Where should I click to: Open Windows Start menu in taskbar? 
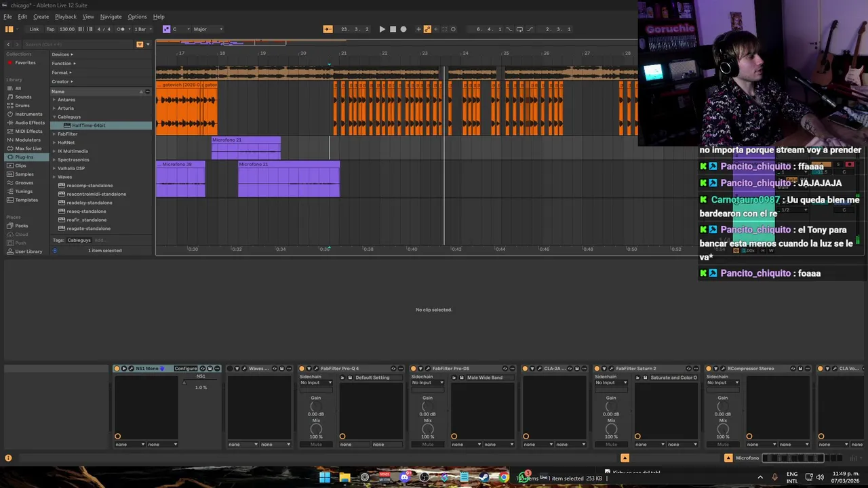click(325, 477)
